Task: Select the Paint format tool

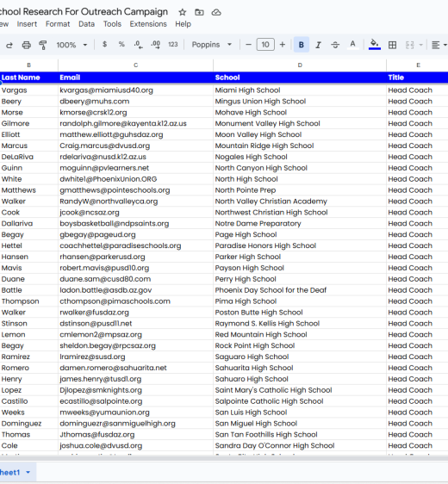Action: (43, 45)
